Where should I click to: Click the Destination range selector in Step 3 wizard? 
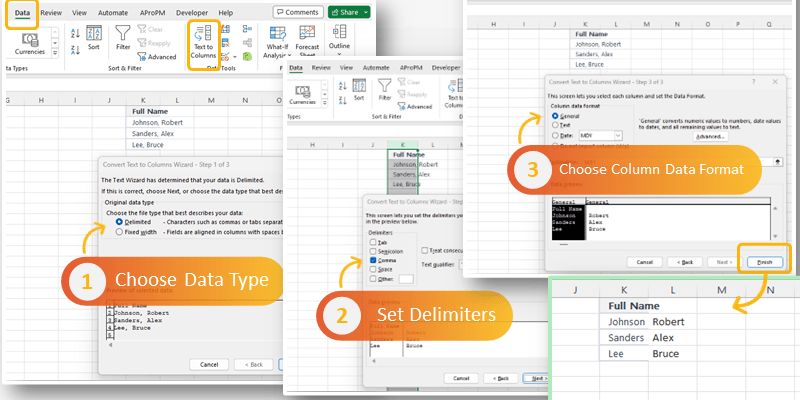778,162
